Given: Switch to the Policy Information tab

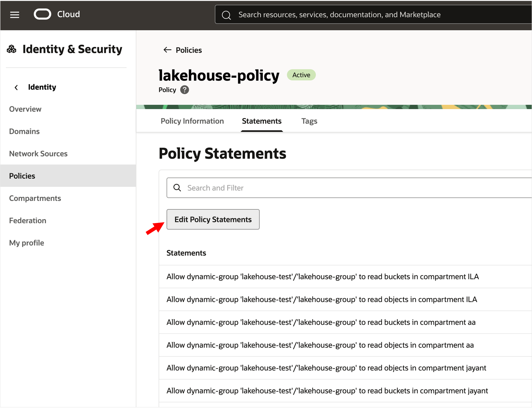Looking at the screenshot, I should tap(192, 121).
